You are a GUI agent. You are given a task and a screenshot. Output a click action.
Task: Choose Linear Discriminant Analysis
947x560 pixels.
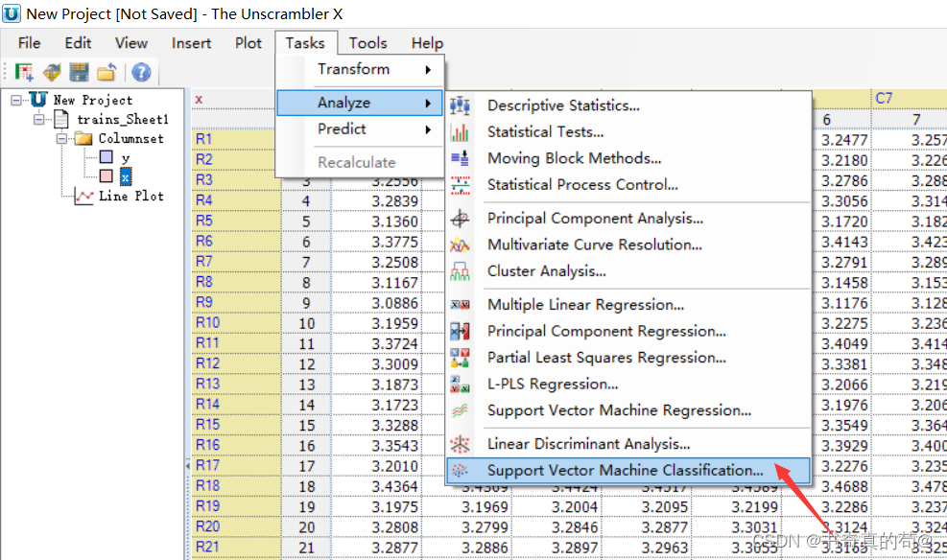pyautogui.click(x=628, y=444)
